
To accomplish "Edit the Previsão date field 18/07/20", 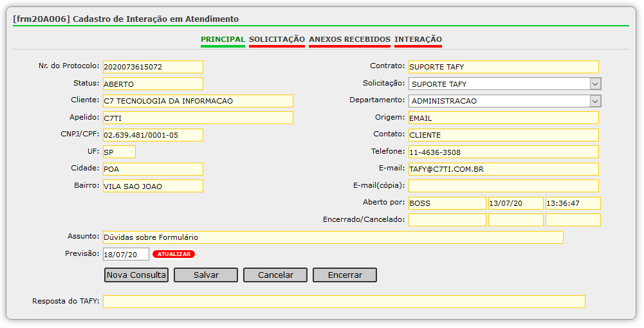I will click(x=125, y=254).
